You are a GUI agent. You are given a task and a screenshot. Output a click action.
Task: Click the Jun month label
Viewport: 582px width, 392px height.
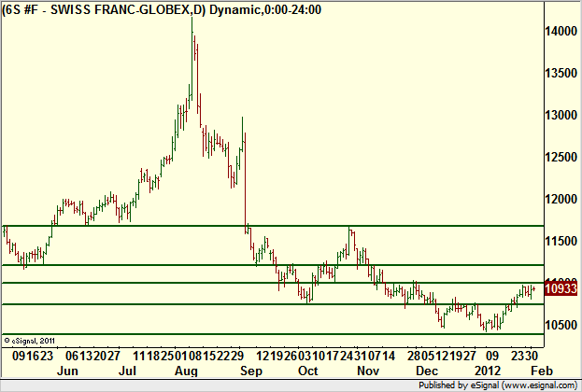click(x=67, y=371)
